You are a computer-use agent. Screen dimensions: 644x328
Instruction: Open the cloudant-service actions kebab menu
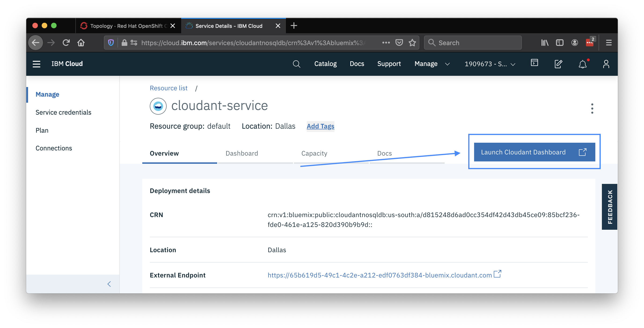pyautogui.click(x=592, y=109)
